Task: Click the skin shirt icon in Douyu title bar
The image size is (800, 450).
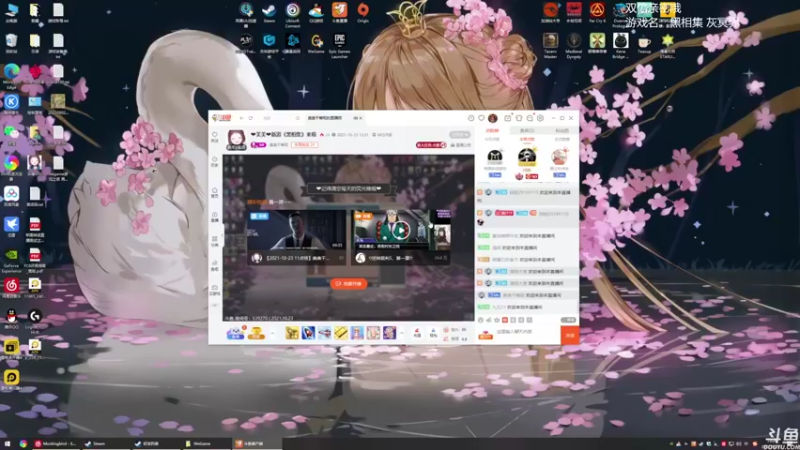Action: 519,118
